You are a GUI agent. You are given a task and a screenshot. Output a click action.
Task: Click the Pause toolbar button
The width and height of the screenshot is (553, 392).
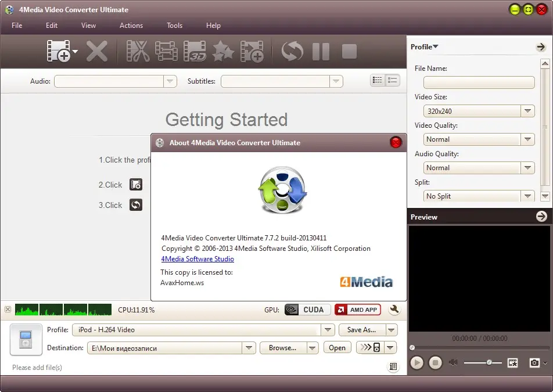321,52
